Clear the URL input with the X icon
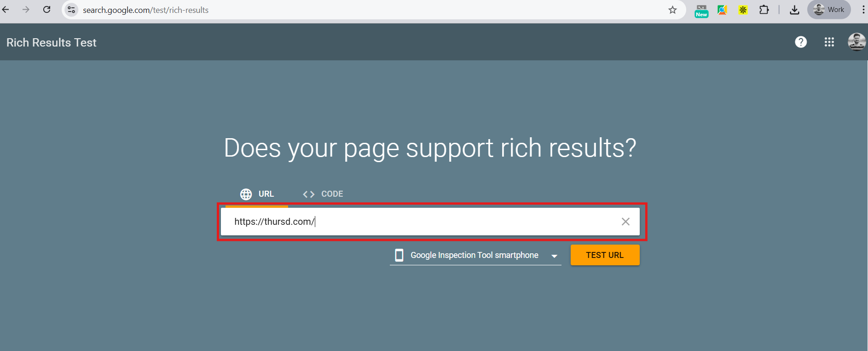 [625, 222]
